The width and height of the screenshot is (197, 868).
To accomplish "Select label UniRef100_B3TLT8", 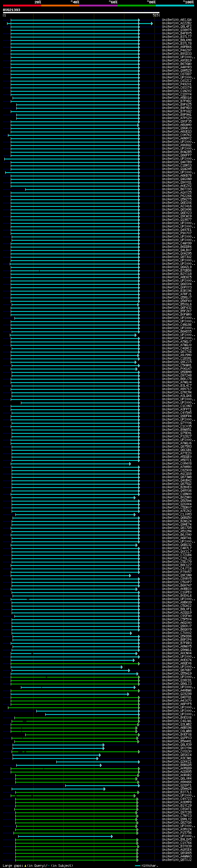I will coord(177,43).
